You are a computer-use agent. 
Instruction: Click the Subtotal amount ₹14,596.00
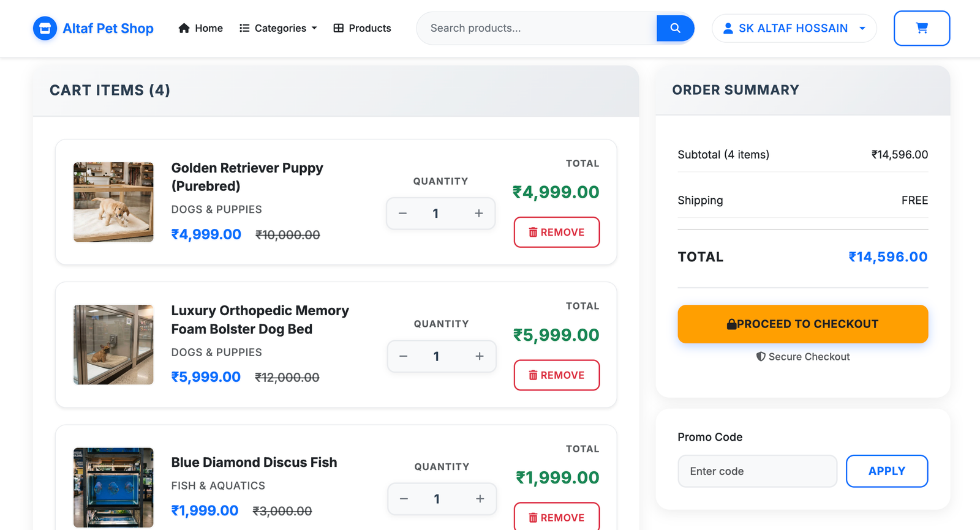tap(900, 154)
